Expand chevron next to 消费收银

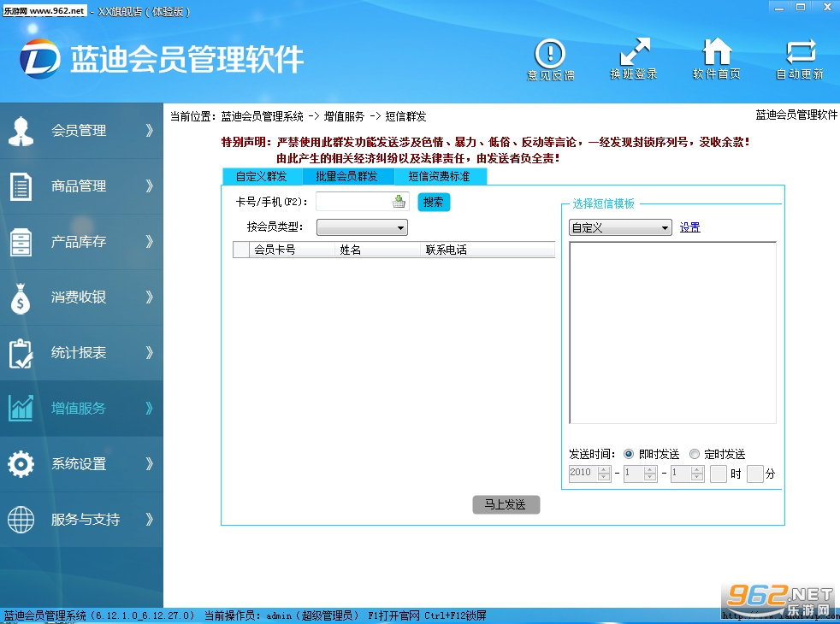click(150, 297)
